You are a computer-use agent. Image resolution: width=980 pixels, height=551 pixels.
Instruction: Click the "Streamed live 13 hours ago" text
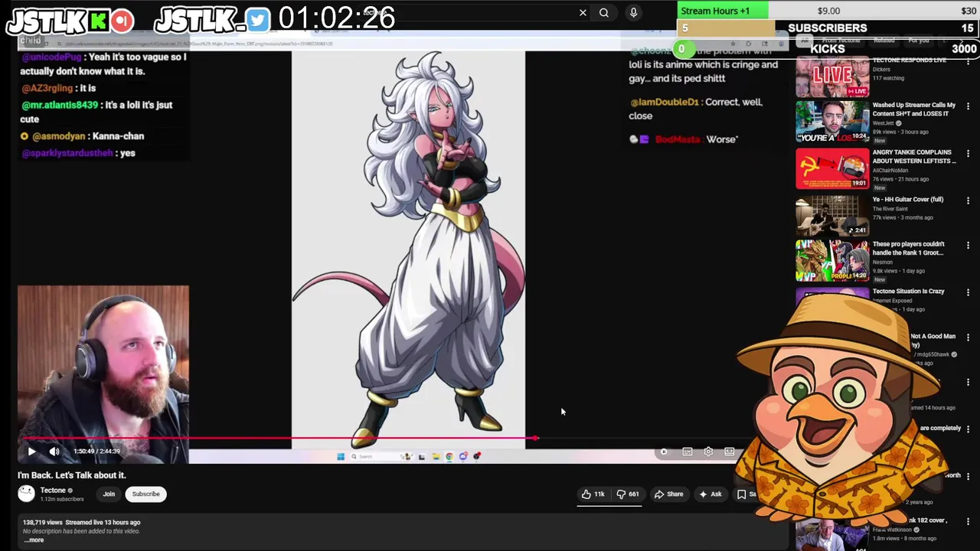[x=103, y=522]
